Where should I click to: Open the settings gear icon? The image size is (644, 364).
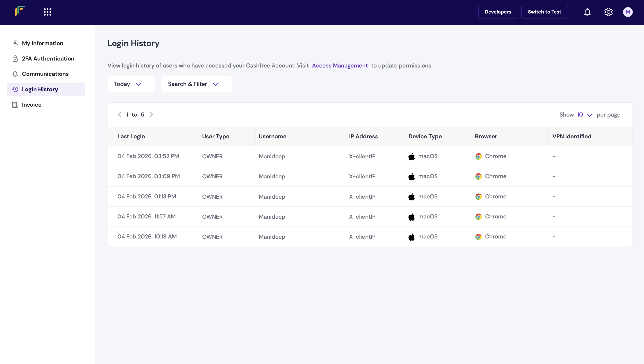pos(608,12)
